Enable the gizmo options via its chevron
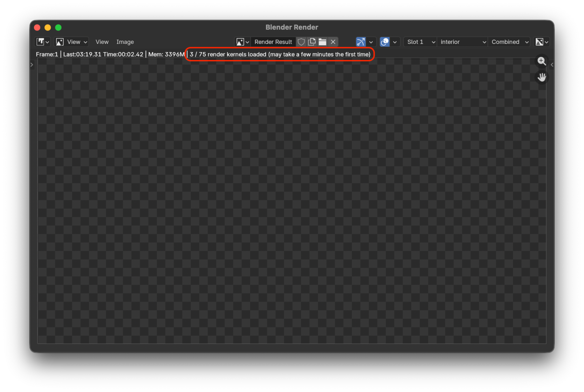Image resolution: width=584 pixels, height=392 pixels. (371, 42)
